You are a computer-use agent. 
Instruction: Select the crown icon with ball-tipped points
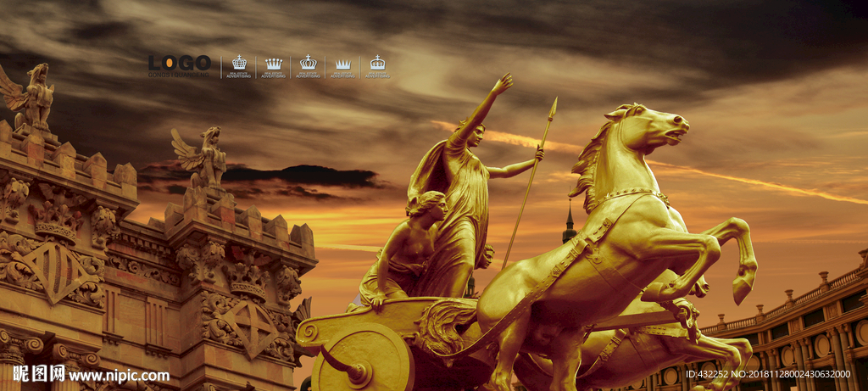point(274,64)
